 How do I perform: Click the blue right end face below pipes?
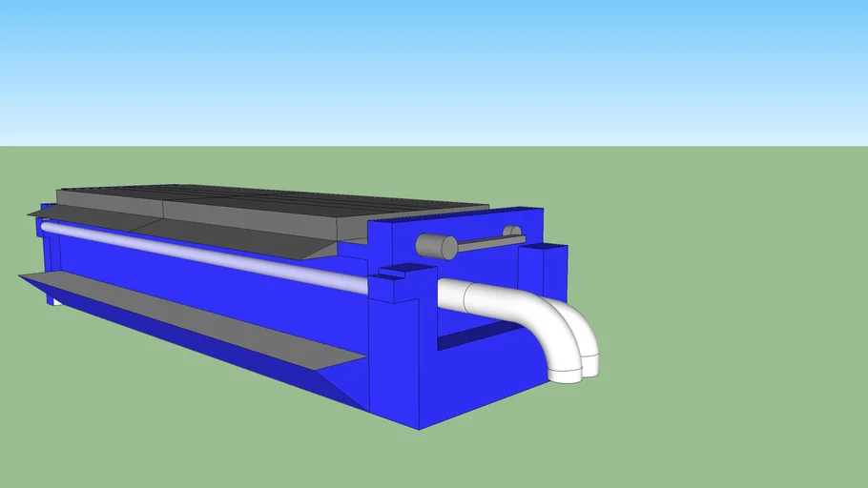[x=477, y=381]
